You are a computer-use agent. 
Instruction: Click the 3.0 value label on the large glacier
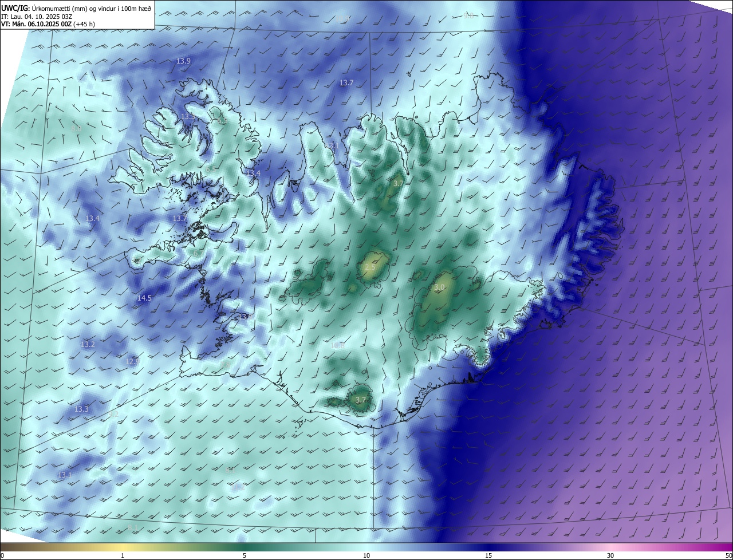[x=439, y=287]
